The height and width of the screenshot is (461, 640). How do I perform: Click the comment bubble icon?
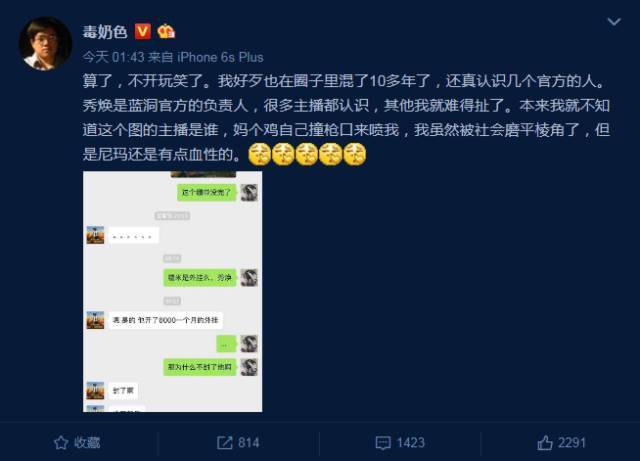point(383,443)
